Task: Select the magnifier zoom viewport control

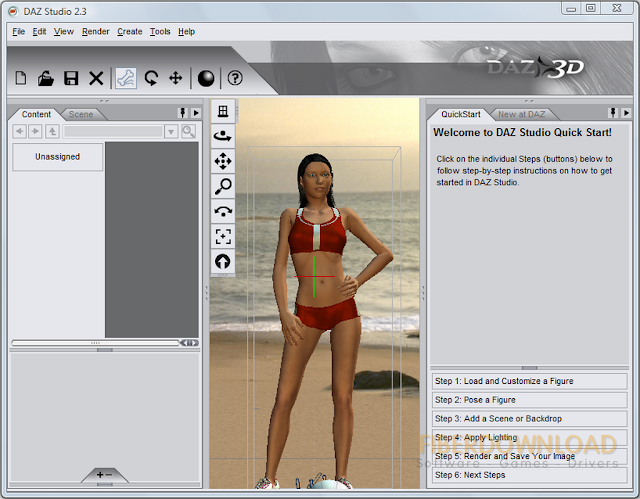Action: (x=223, y=186)
